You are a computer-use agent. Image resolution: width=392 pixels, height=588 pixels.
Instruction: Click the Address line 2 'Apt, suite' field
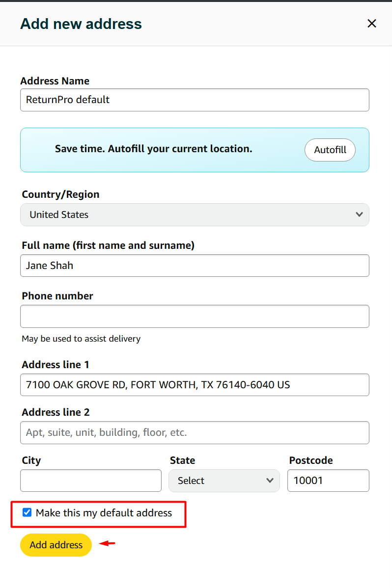pyautogui.click(x=194, y=432)
